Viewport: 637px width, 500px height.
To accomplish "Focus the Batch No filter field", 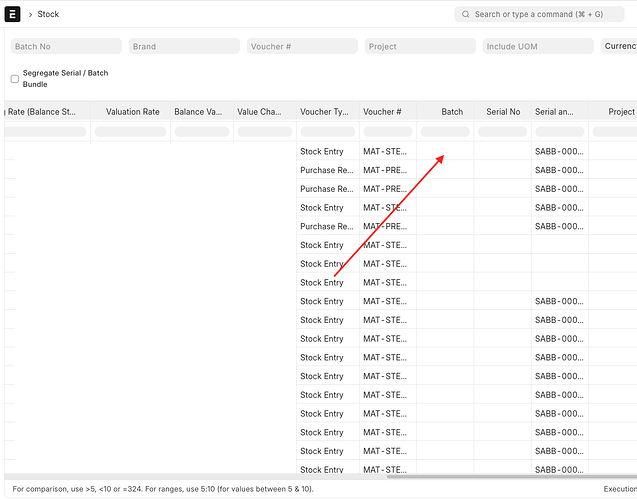I will click(64, 46).
